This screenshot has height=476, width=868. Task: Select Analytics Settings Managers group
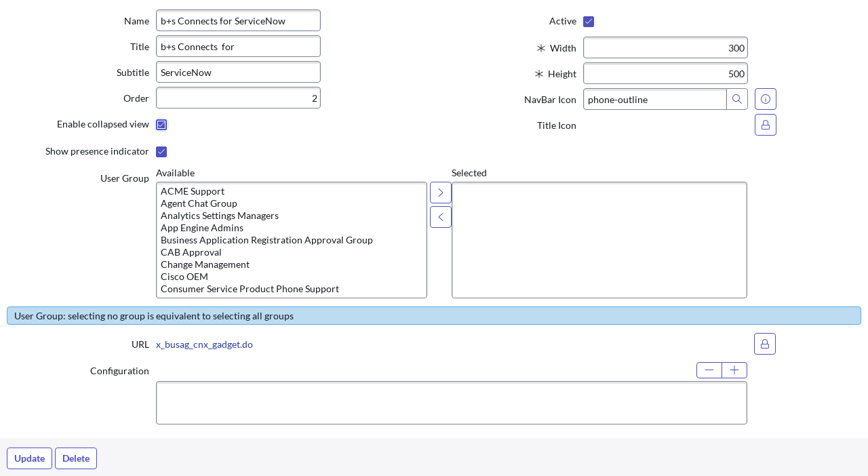click(x=292, y=216)
